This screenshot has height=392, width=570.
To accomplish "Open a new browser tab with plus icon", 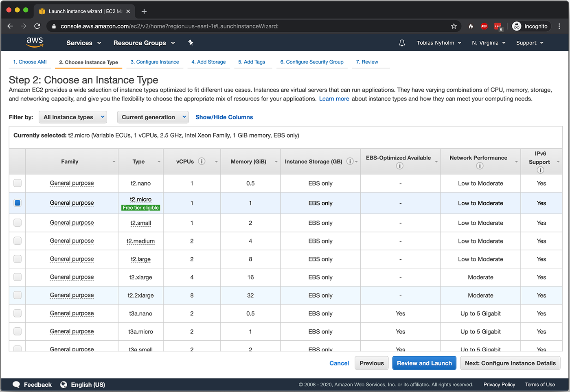I will click(x=144, y=11).
